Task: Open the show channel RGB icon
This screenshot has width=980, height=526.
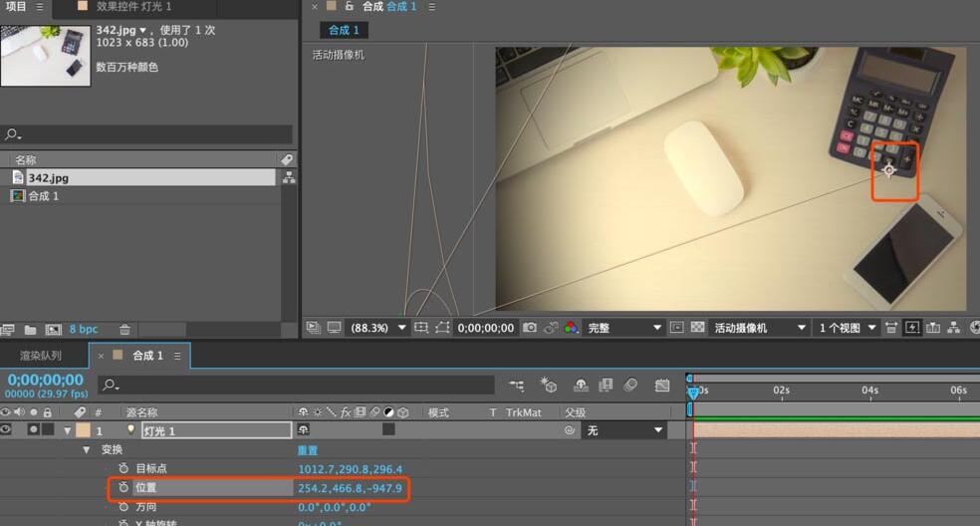Action: click(x=571, y=327)
